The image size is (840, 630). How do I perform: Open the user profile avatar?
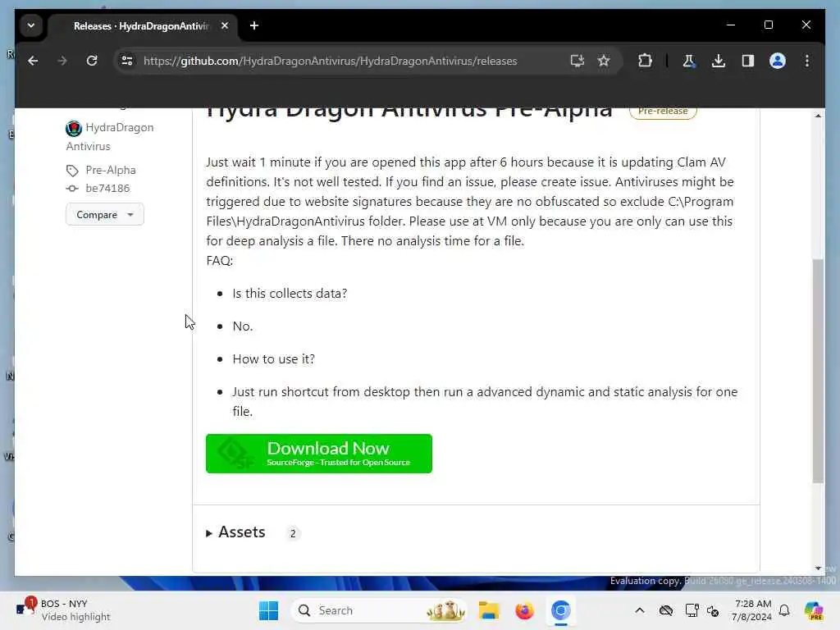[778, 61]
